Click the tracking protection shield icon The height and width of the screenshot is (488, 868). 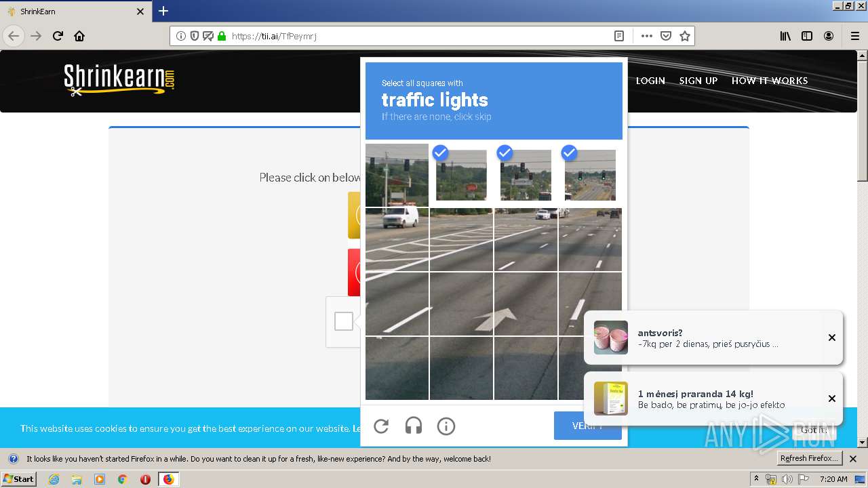tap(195, 36)
